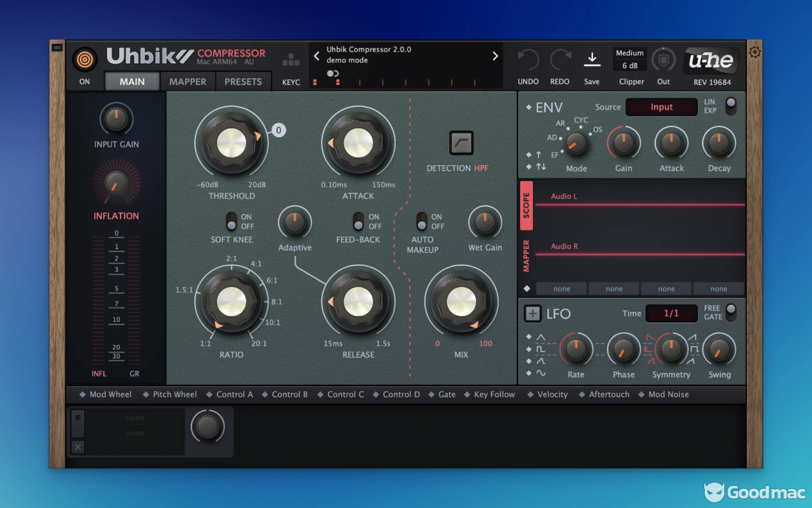Open the settings gear icon
This screenshot has height=508, width=812.
coord(754,52)
